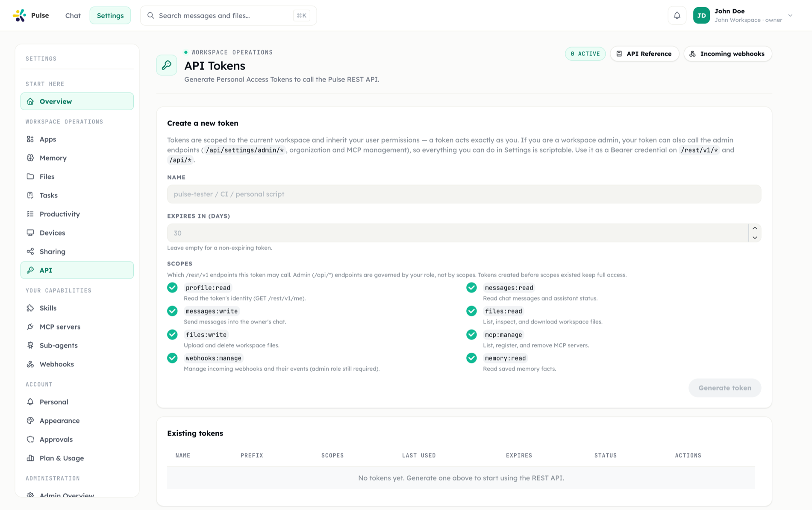The height and width of the screenshot is (510, 812).
Task: Open Sub-agents in the sidebar
Action: (77, 345)
